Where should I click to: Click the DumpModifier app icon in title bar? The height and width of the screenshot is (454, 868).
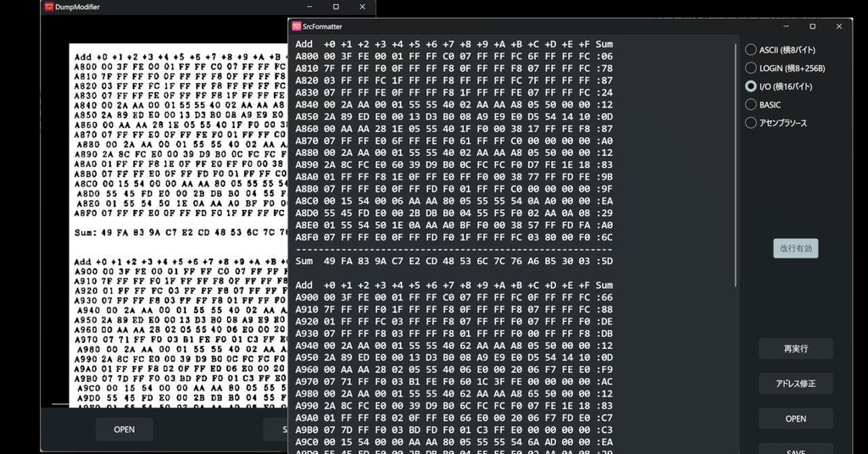(x=49, y=7)
